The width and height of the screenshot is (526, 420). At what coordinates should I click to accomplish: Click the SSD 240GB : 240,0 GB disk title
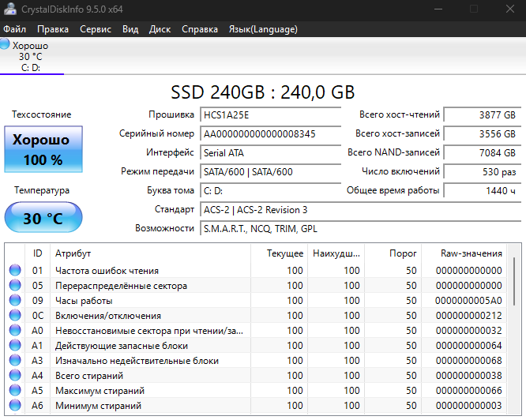[263, 92]
